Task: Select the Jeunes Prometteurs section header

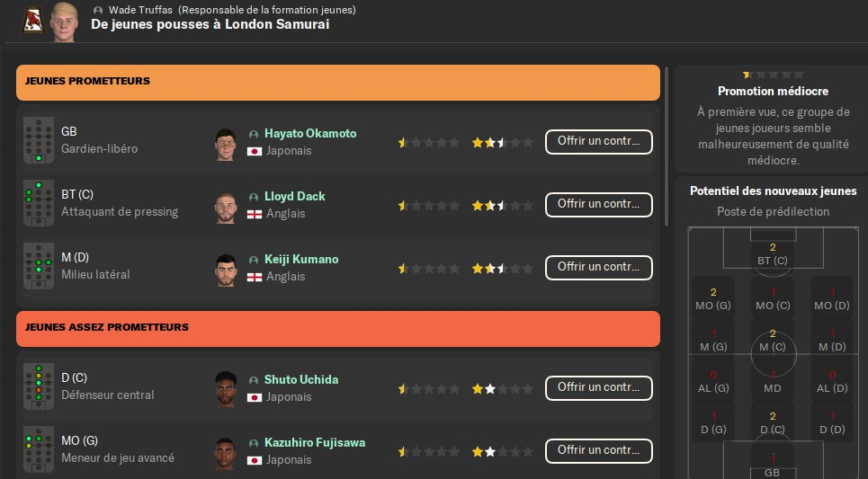Action: 338,82
